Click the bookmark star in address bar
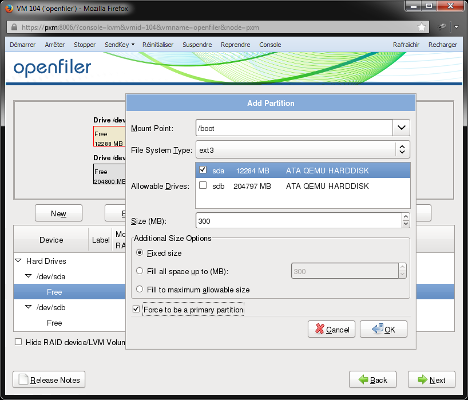This screenshot has width=468, height=400. 422,27
